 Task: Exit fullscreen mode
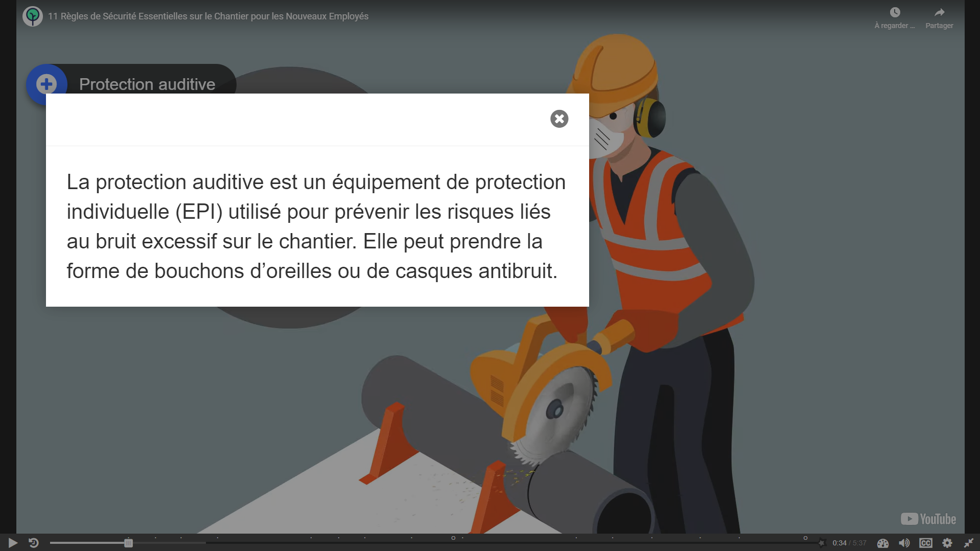point(969,543)
